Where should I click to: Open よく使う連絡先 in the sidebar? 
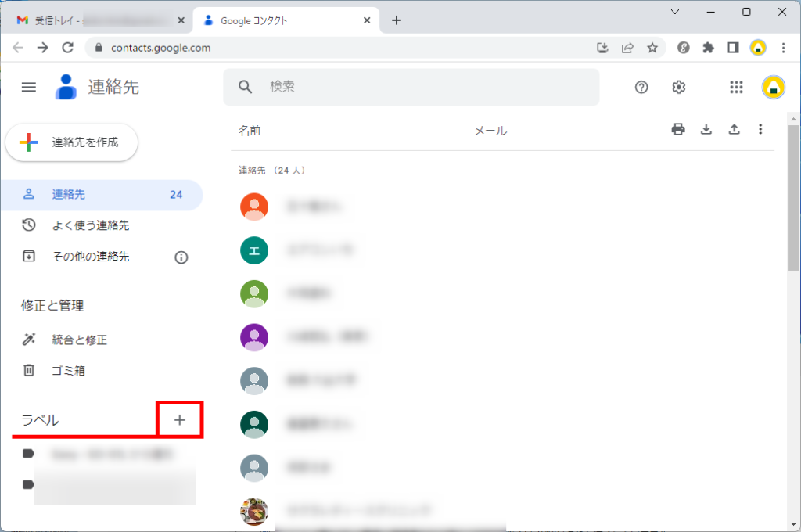(x=90, y=225)
